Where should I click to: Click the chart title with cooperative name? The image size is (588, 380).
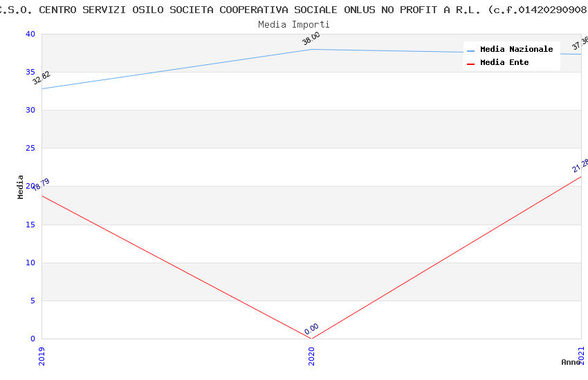(294, 10)
